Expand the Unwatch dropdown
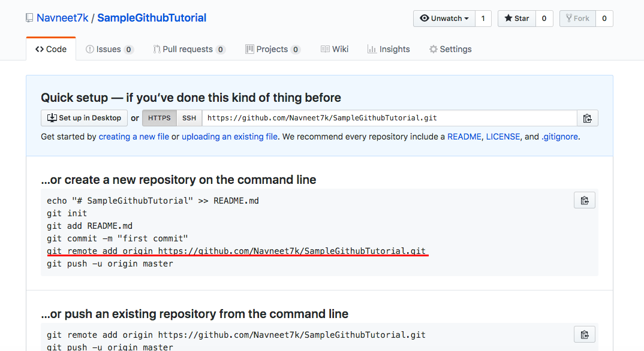644x351 pixels. coord(444,19)
